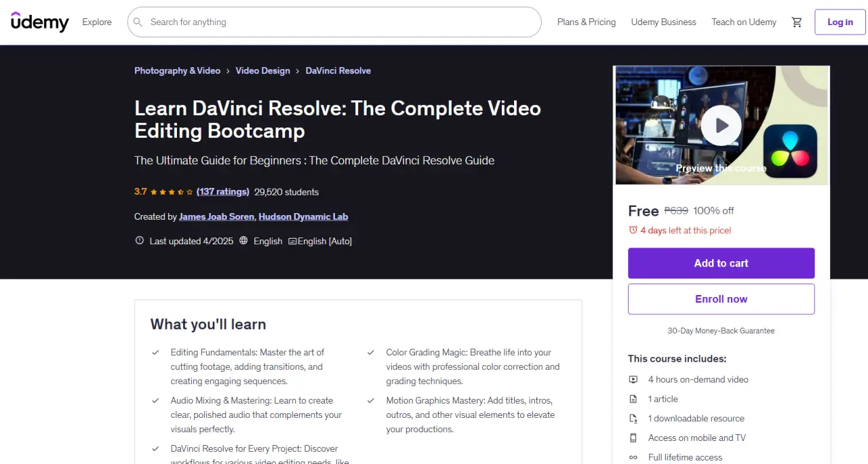
Task: Open the shopping cart icon
Action: click(797, 22)
